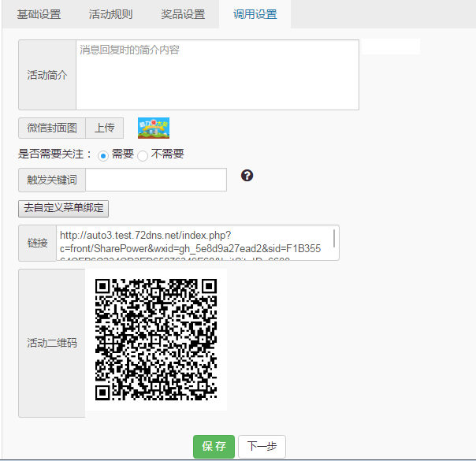The image size is (476, 461).
Task: Click the 触发关键词 label
Action: [x=52, y=180]
